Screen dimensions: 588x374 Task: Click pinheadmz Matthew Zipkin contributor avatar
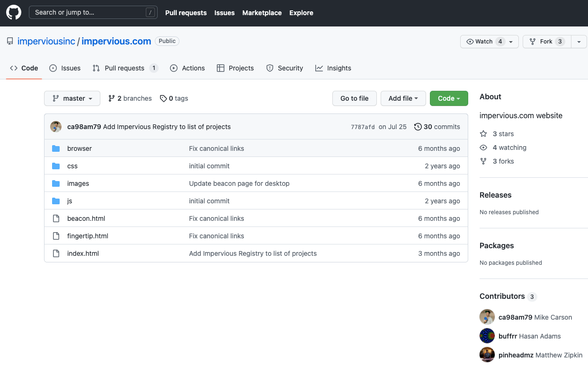coord(487,355)
